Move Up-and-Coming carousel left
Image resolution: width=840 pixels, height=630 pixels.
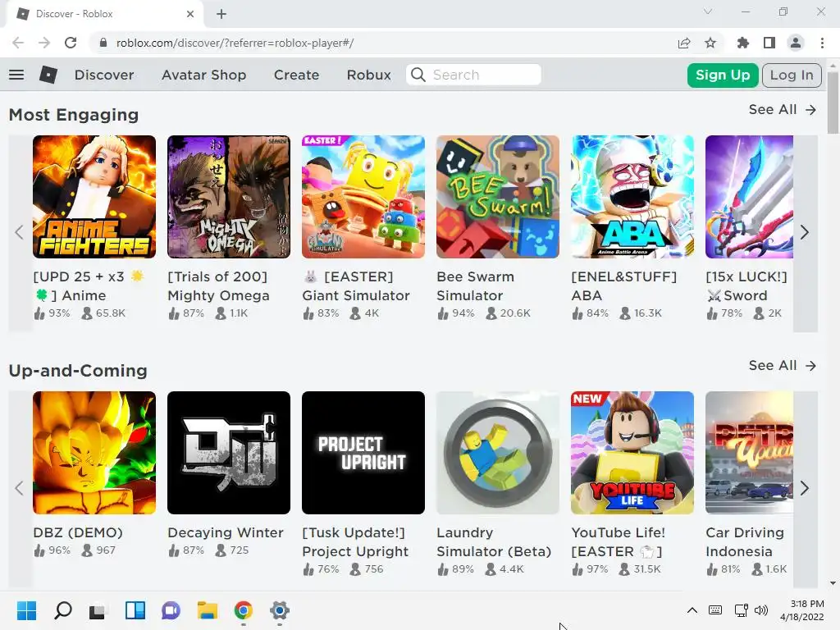click(20, 488)
